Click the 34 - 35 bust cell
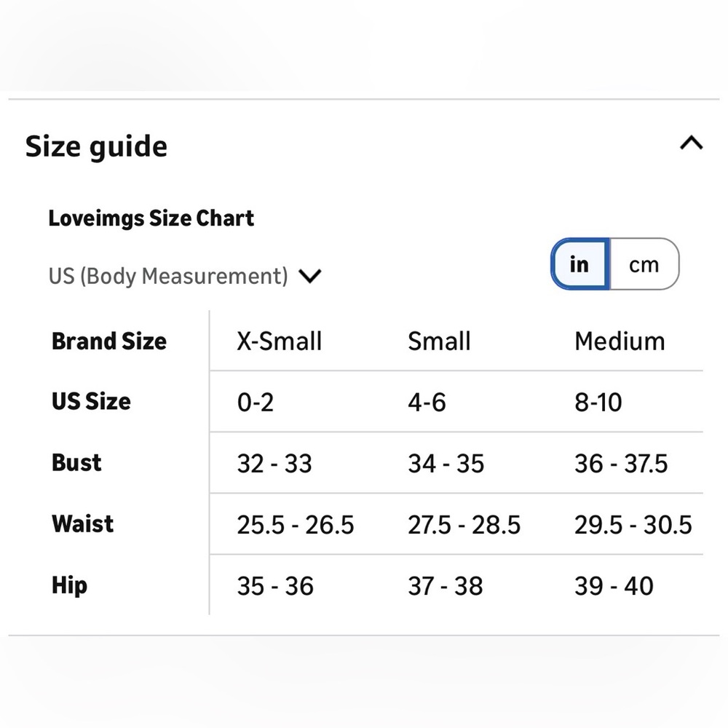Screen dimensions: 728x728 [446, 464]
